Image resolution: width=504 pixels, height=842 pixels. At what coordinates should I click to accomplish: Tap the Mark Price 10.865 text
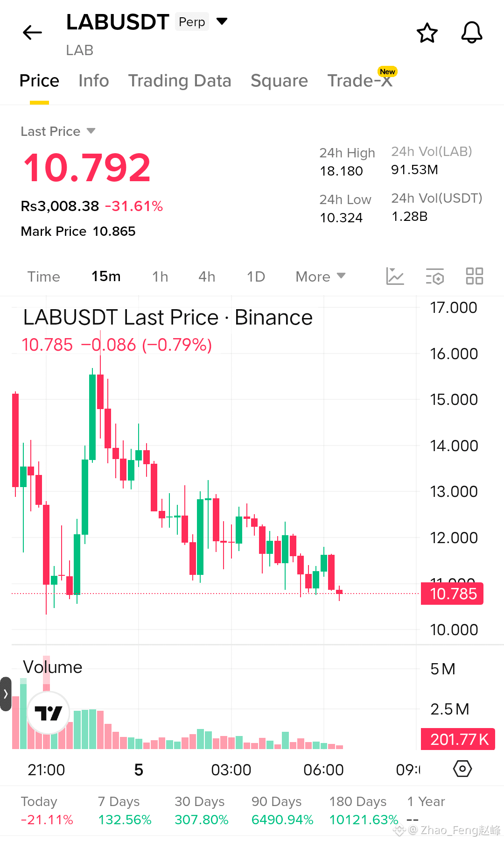[x=78, y=231]
